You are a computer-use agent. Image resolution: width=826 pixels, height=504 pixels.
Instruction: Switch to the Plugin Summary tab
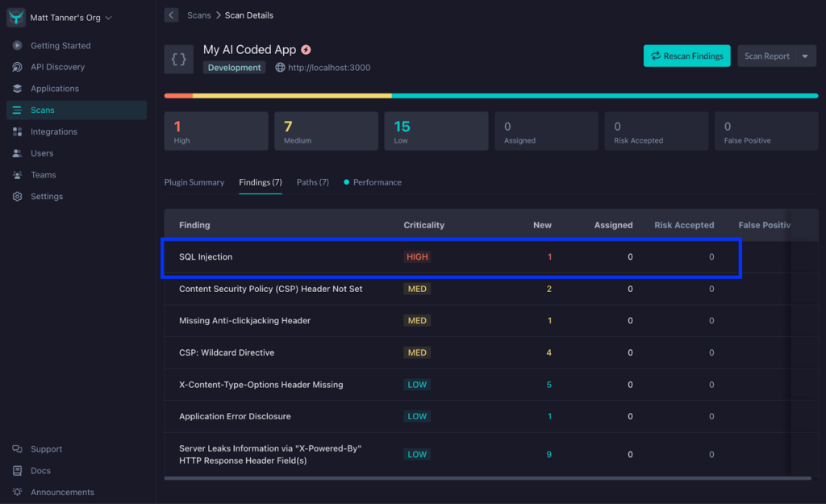[194, 182]
